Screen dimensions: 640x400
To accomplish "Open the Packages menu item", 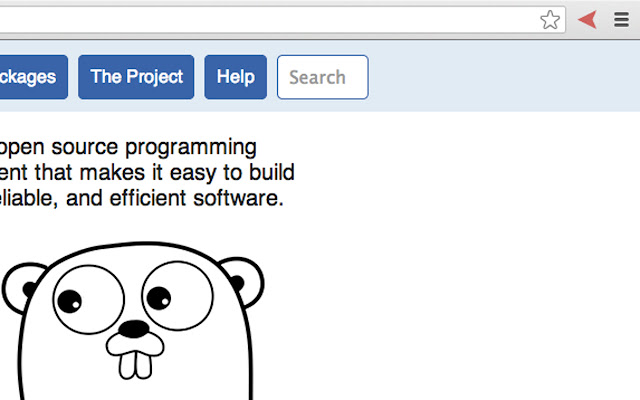I will (x=33, y=77).
